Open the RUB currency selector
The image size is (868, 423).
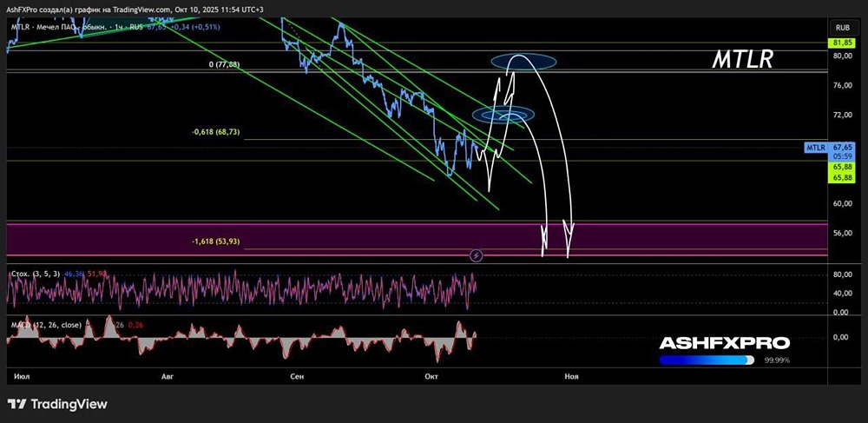843,27
